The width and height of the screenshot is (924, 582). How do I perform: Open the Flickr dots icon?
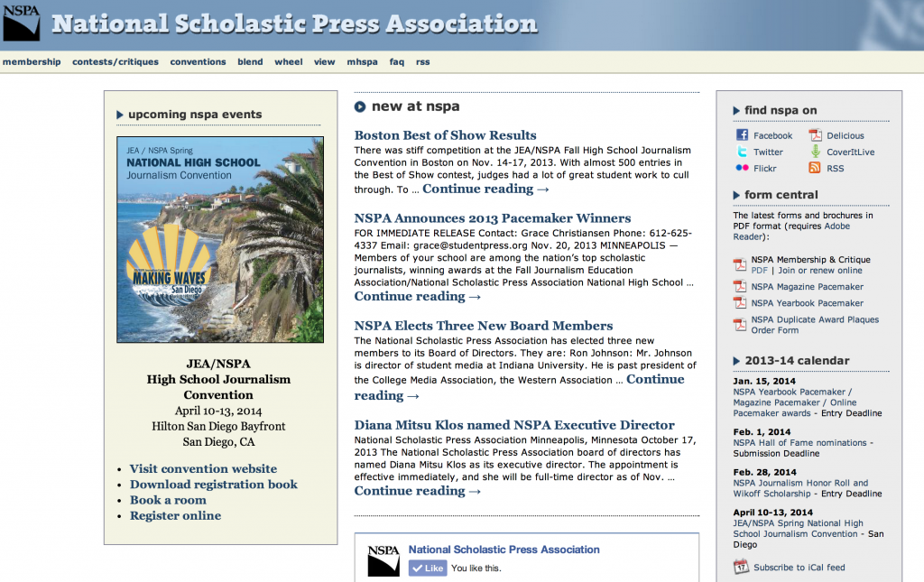click(x=742, y=168)
